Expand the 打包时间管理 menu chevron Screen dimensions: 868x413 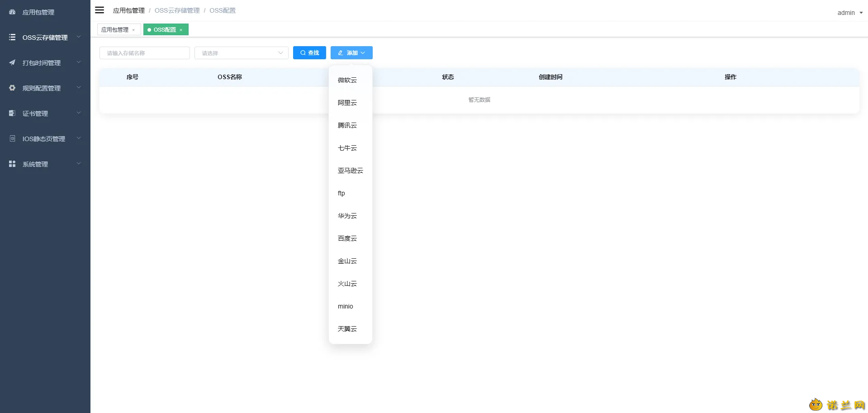click(x=79, y=62)
